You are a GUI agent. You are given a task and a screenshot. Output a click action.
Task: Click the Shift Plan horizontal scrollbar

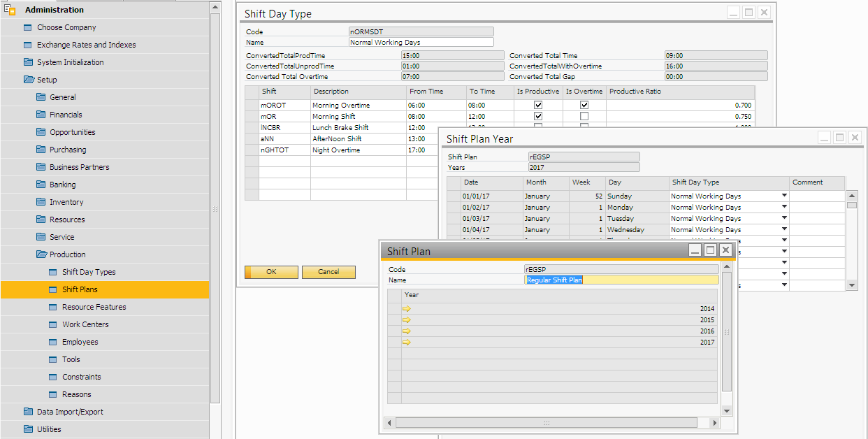[x=546, y=423]
